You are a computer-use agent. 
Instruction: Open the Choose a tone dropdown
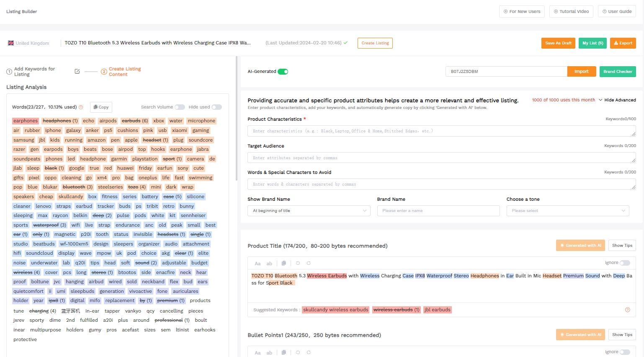click(x=567, y=210)
